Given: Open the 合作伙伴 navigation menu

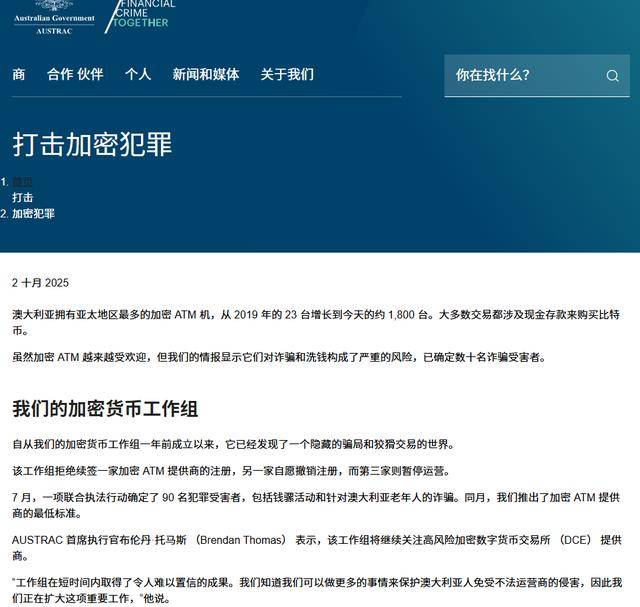Looking at the screenshot, I should tap(75, 74).
